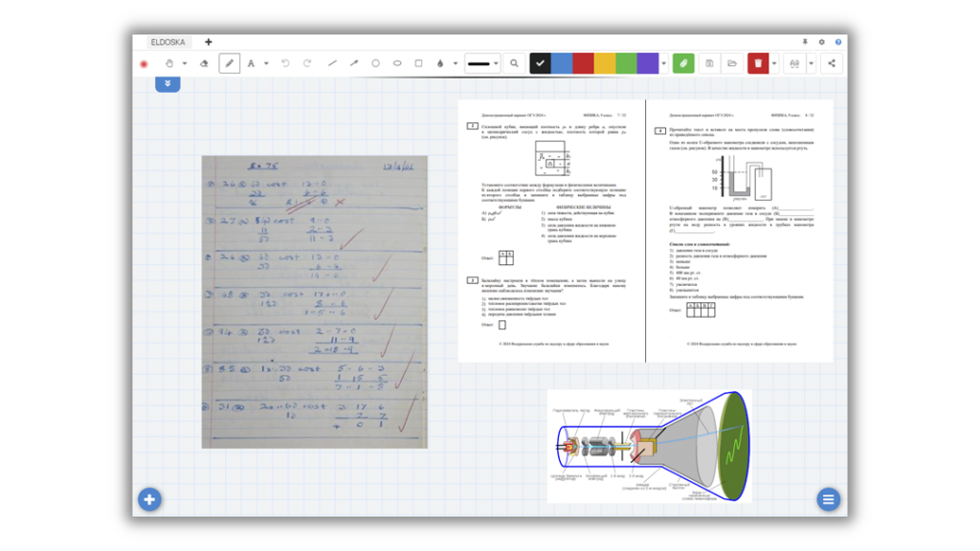980x551 pixels.
Task: Open the hand tool dropdown arrow
Action: 183,64
